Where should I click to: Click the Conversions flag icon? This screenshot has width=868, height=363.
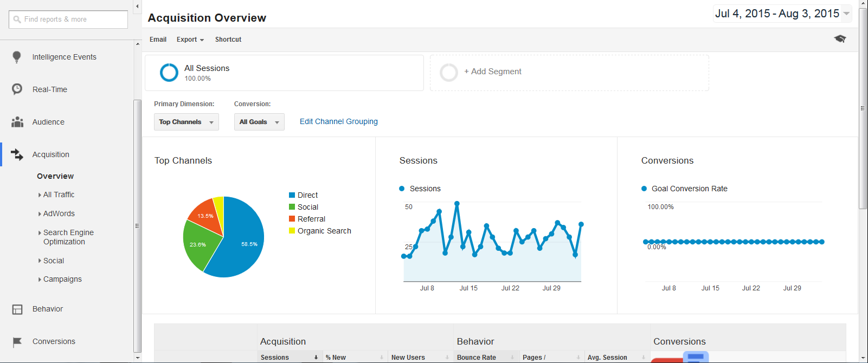point(17,342)
